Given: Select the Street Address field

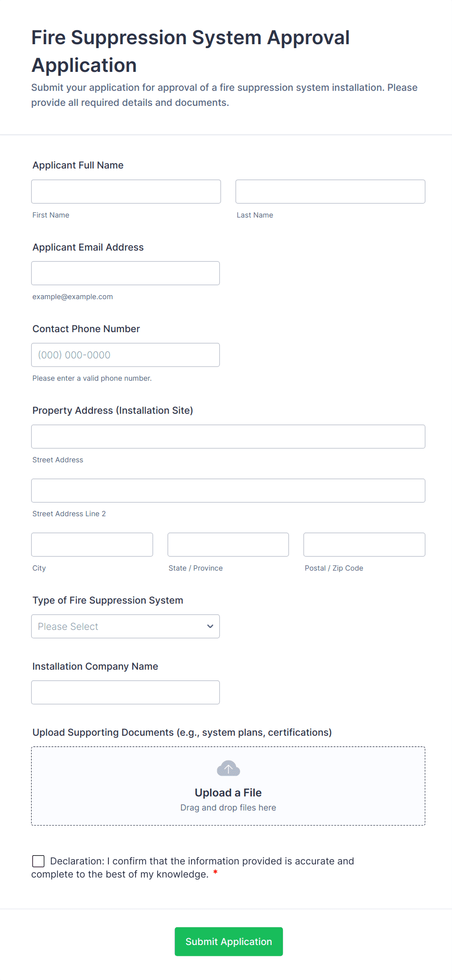Looking at the screenshot, I should coord(228,436).
